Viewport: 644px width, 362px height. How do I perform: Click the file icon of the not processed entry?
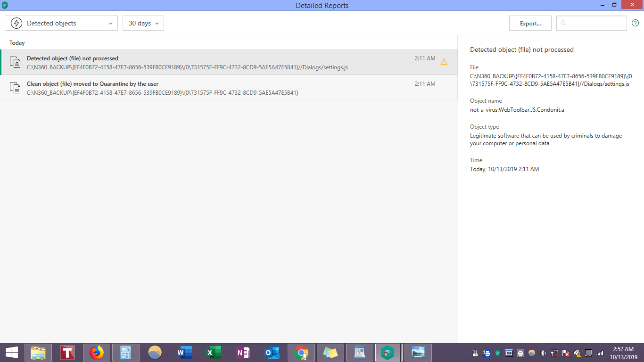tap(16, 62)
